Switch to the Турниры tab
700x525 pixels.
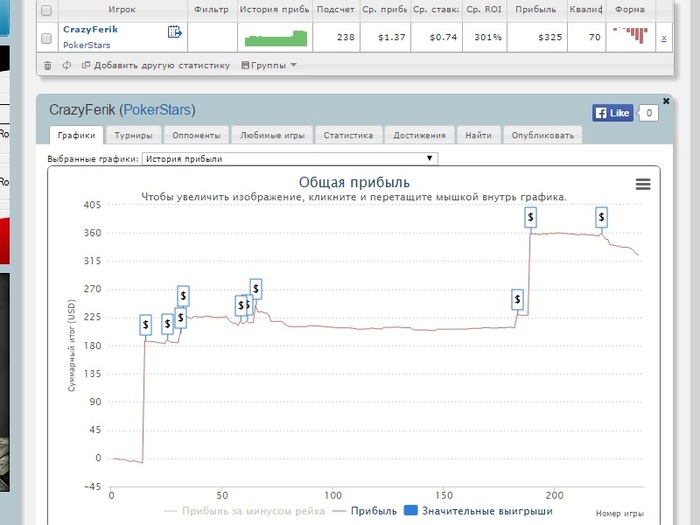133,135
